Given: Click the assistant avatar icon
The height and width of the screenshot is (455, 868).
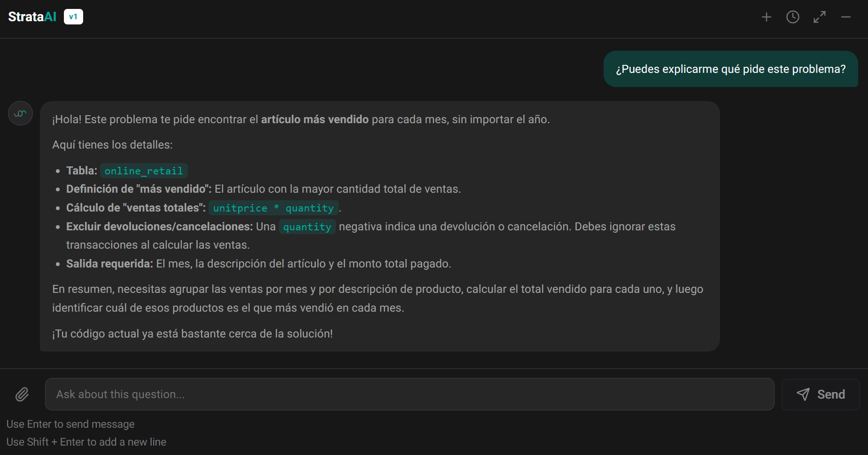Looking at the screenshot, I should (21, 113).
